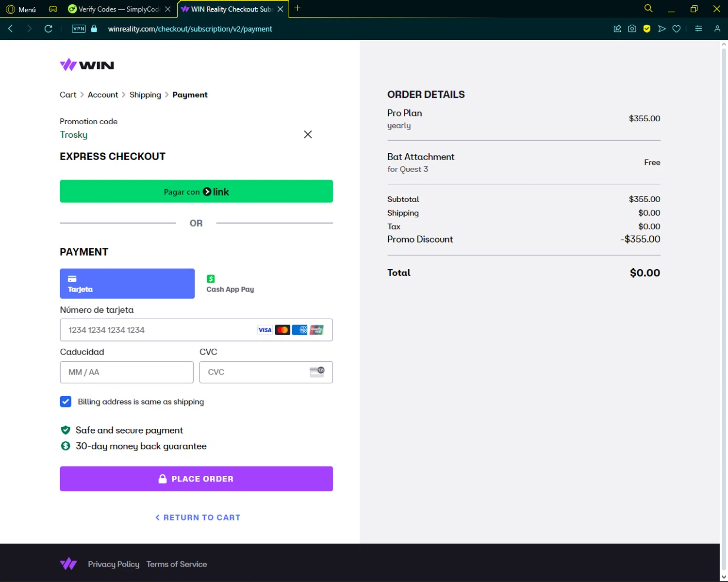This screenshot has height=582, width=728.
Task: Click the card number input field
Action: pyautogui.click(x=160, y=330)
